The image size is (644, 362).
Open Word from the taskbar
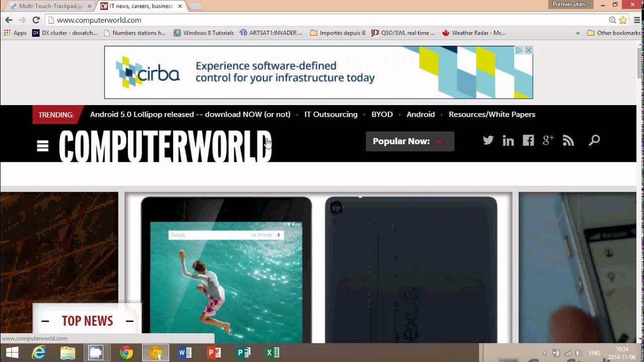coord(185,353)
